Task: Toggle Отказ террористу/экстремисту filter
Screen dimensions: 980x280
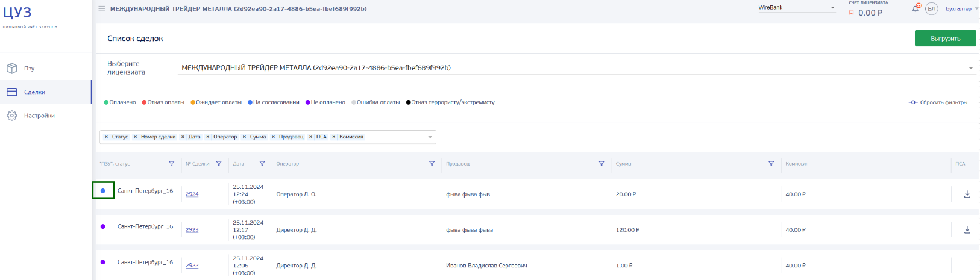Action: tap(450, 102)
